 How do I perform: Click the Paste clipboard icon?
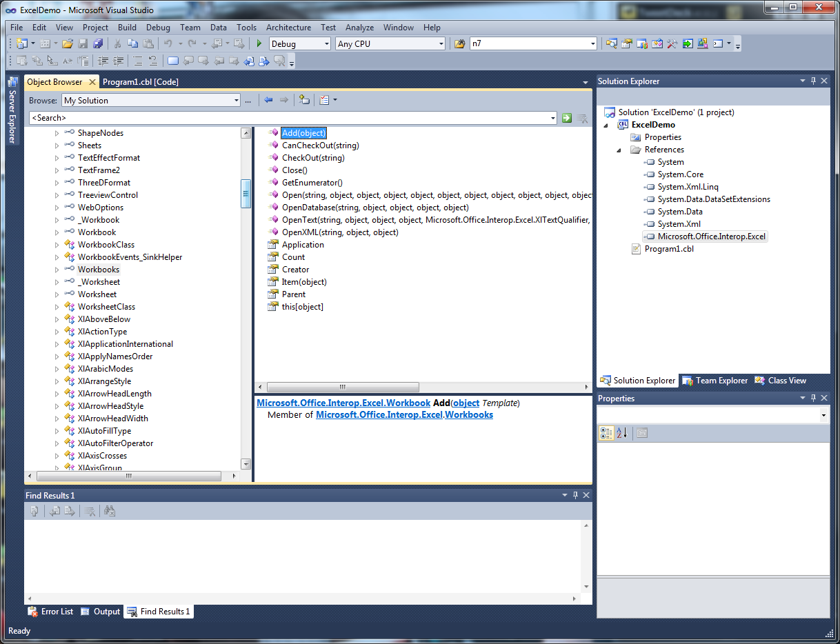coord(148,43)
